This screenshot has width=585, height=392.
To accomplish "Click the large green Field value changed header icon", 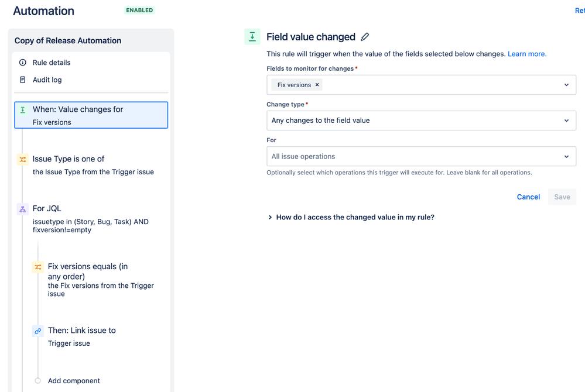I will click(252, 36).
